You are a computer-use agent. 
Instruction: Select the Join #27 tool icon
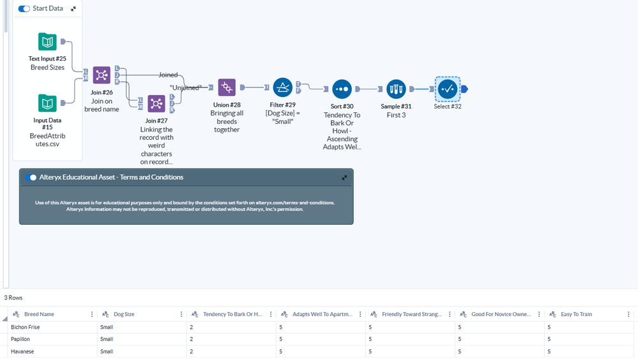click(x=156, y=103)
